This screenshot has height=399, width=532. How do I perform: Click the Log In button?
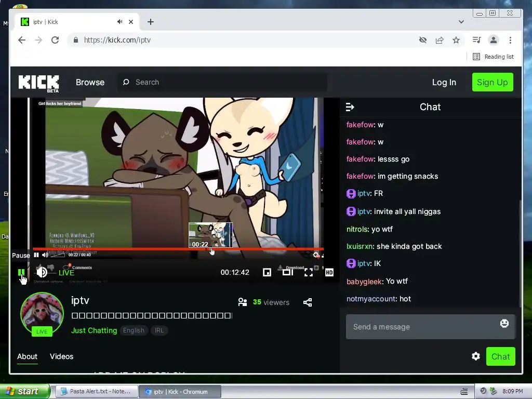(x=444, y=83)
